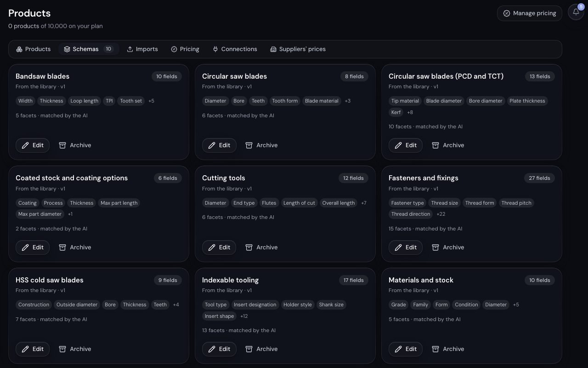
Task: Click the Tooth form field chip
Action: [285, 101]
